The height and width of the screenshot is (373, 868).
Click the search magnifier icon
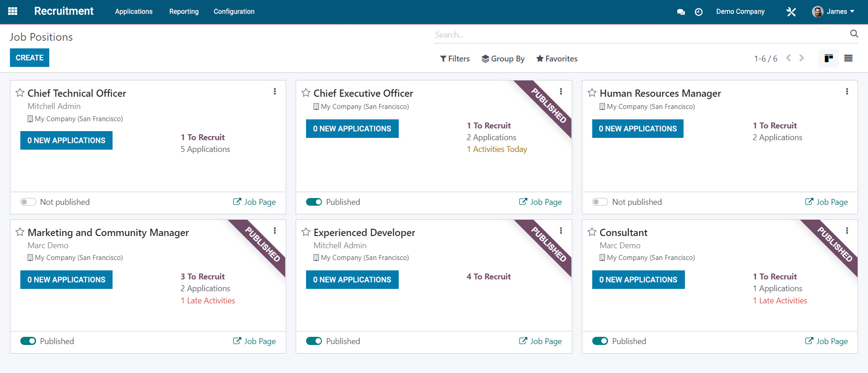854,34
